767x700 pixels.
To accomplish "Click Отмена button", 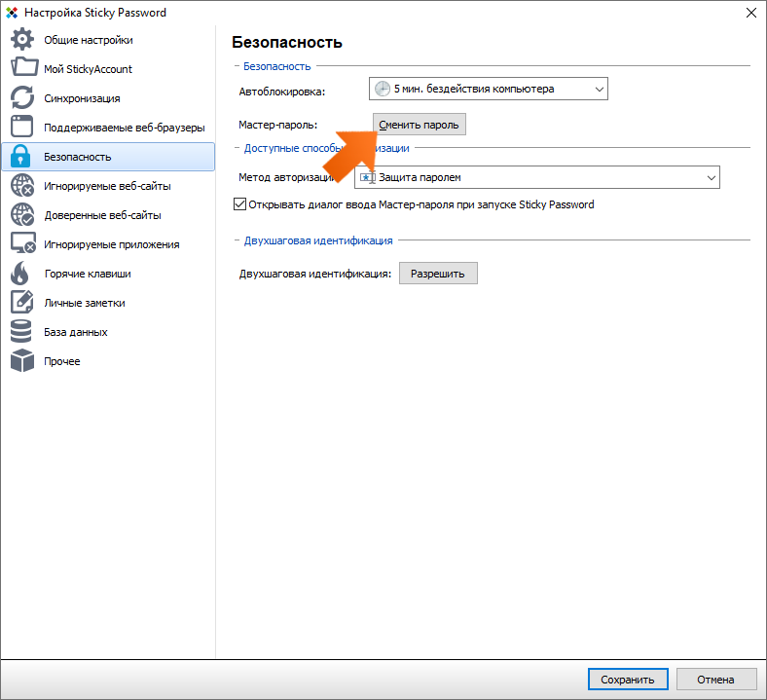I will [715, 680].
